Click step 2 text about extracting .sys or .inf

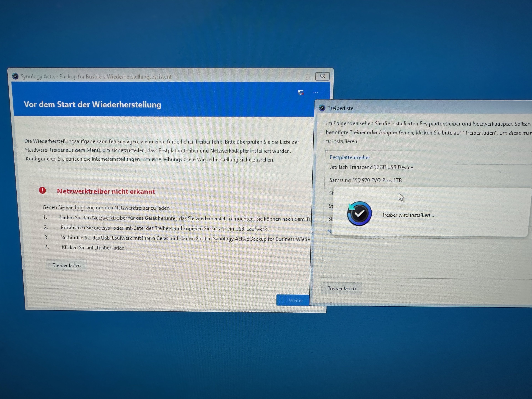(164, 228)
